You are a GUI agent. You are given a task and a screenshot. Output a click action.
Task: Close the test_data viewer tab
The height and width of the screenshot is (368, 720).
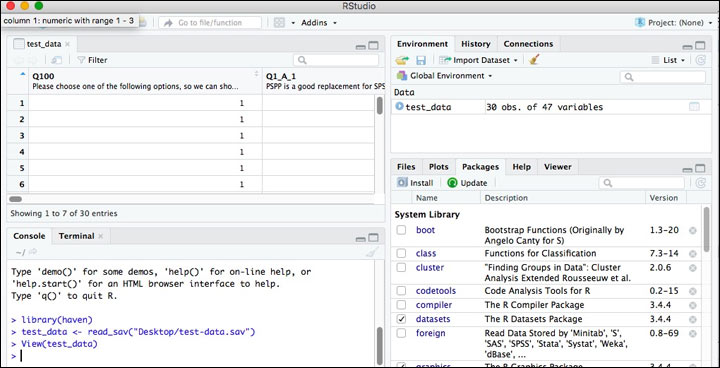tap(68, 44)
